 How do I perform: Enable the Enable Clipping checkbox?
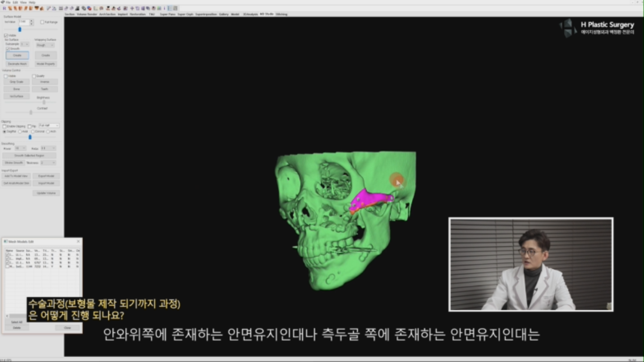point(4,126)
